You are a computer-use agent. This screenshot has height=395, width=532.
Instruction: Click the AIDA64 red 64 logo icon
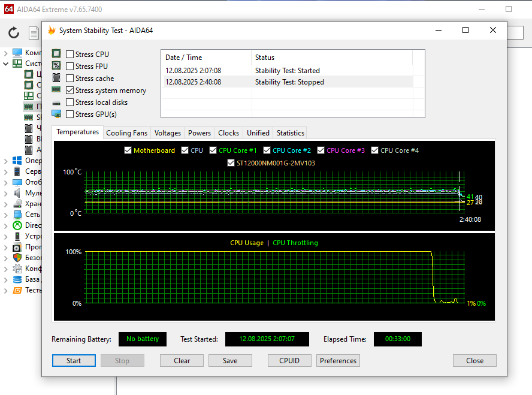(x=9, y=9)
